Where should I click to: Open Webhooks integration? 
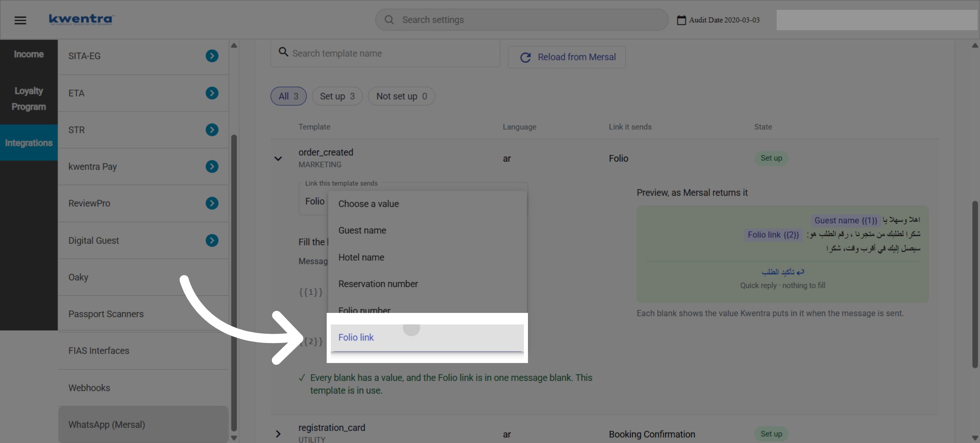[x=143, y=388]
